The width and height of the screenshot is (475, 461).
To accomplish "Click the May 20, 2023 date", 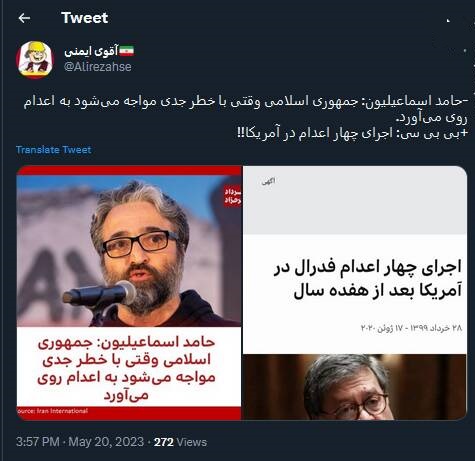I will pos(106,442).
